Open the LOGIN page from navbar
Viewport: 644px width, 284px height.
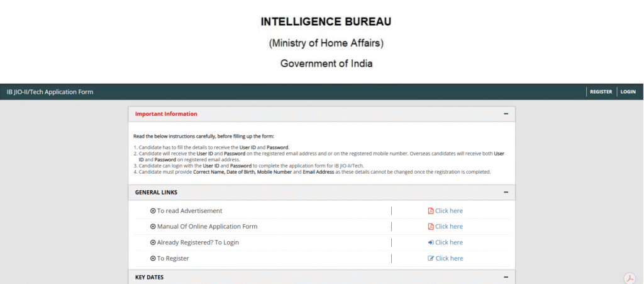point(628,92)
